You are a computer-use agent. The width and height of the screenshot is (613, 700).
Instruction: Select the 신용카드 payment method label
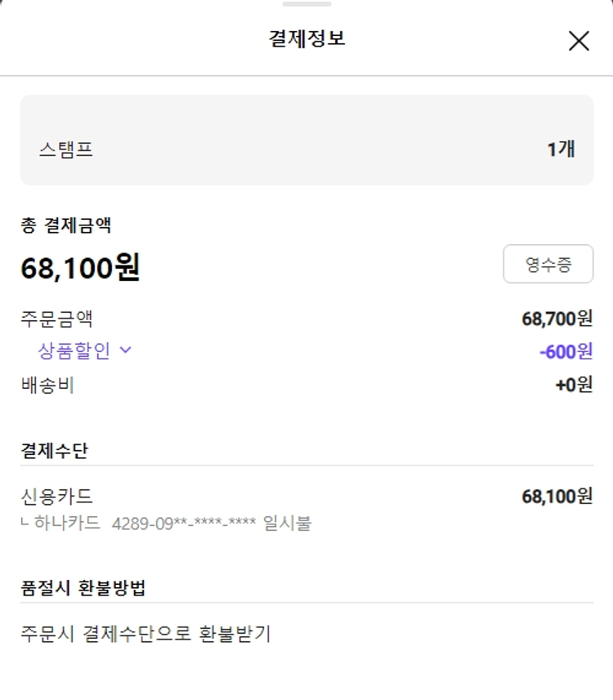coord(56,496)
